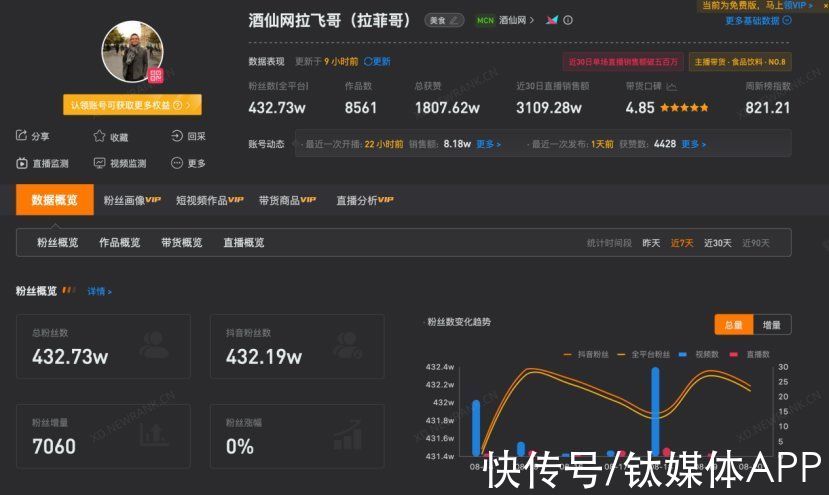Click the 更新 refresh link text
This screenshot has height=495, width=829.
tap(382, 61)
